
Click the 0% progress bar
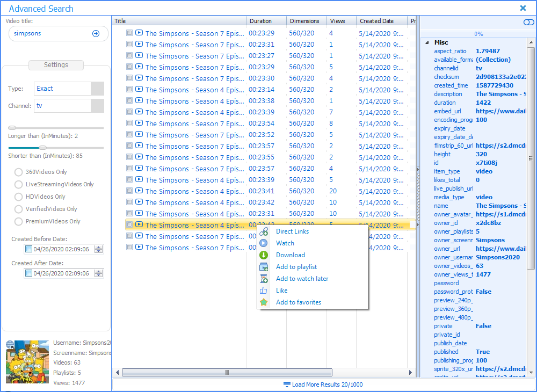click(478, 34)
